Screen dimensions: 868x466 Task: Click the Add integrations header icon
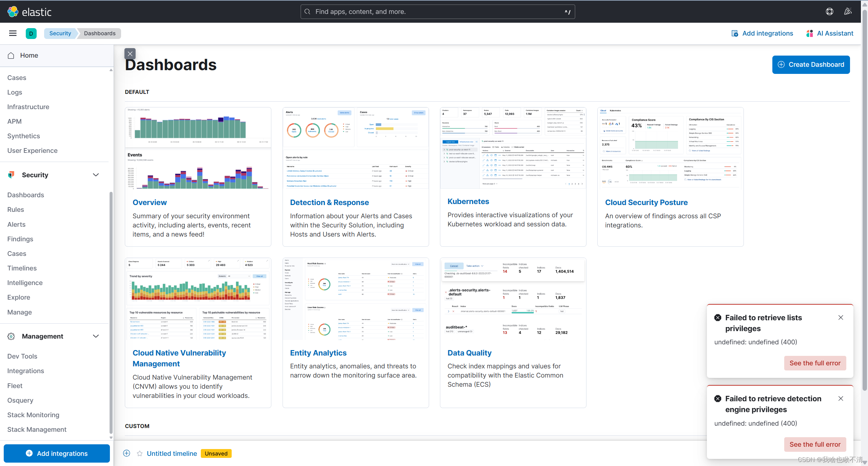(735, 33)
